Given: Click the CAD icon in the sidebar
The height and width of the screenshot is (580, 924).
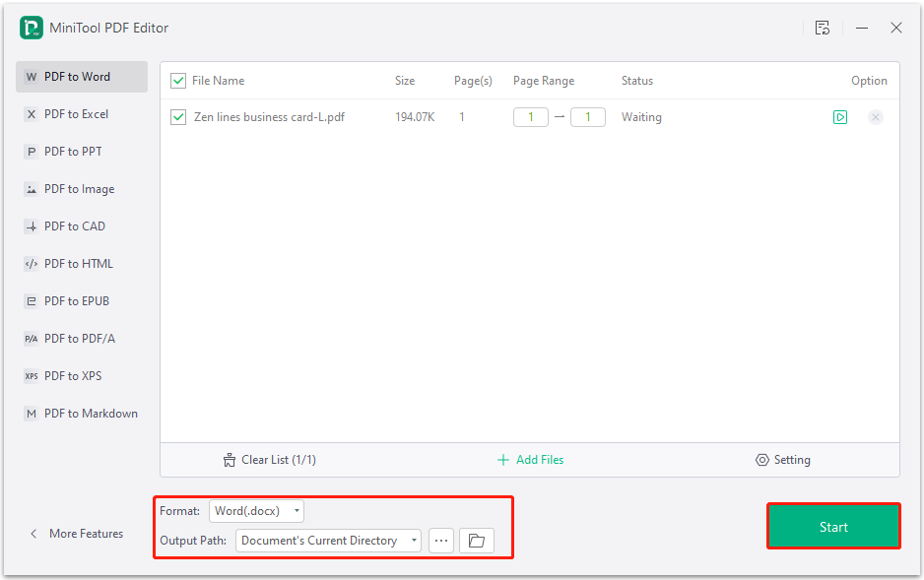Looking at the screenshot, I should tap(32, 226).
